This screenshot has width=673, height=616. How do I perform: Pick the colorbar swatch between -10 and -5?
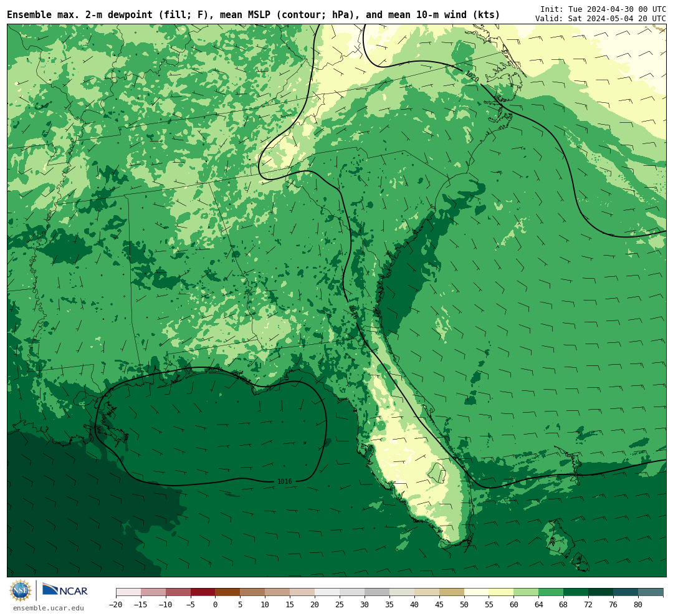tap(178, 592)
